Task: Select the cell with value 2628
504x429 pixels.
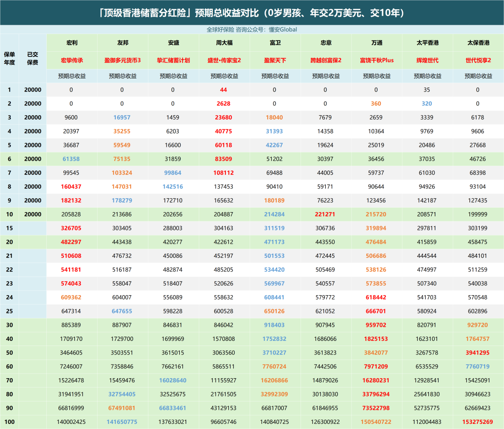Action: coord(224,104)
